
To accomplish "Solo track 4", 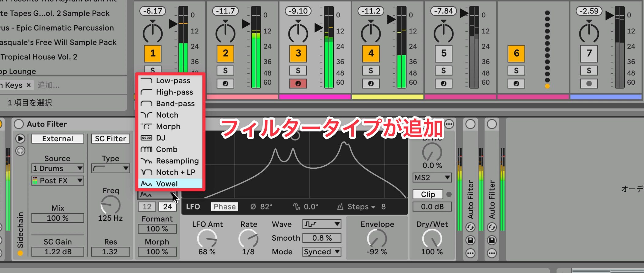I will tap(371, 71).
